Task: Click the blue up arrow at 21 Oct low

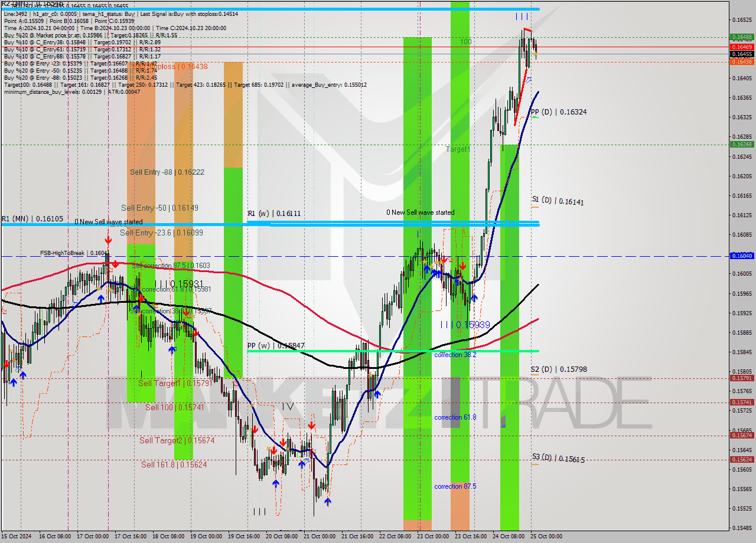Action: point(328,502)
